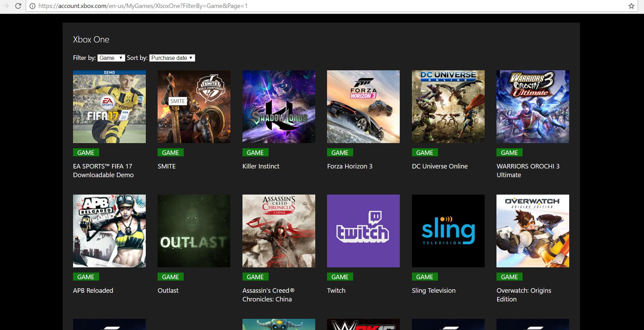Open the Forza Horizon 3 cover art
This screenshot has height=330, width=644.
click(363, 107)
